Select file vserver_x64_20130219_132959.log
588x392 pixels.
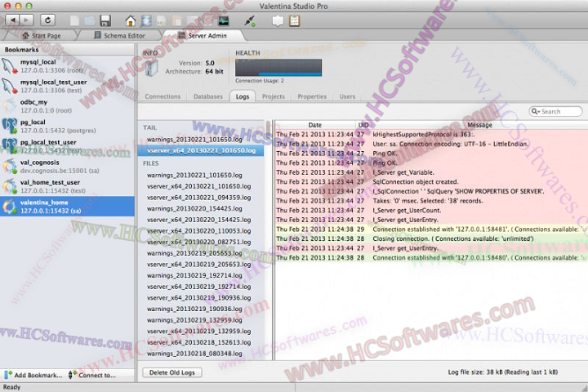201,332
